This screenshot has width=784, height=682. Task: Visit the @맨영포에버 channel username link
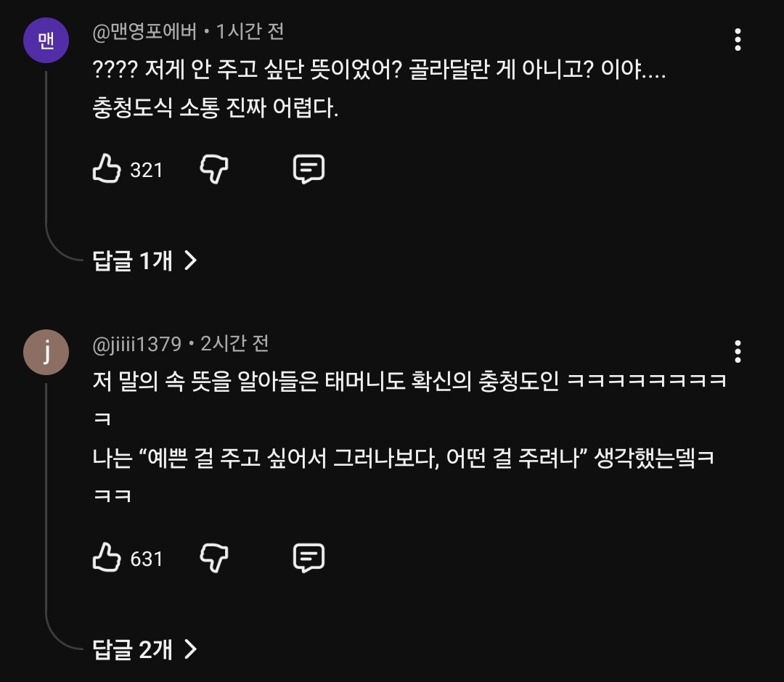(x=144, y=32)
